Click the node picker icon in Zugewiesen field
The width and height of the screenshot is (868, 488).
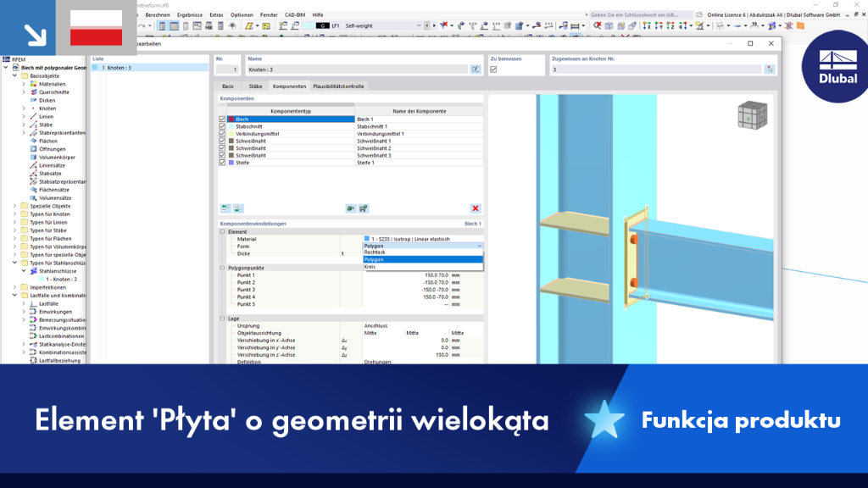tap(770, 69)
